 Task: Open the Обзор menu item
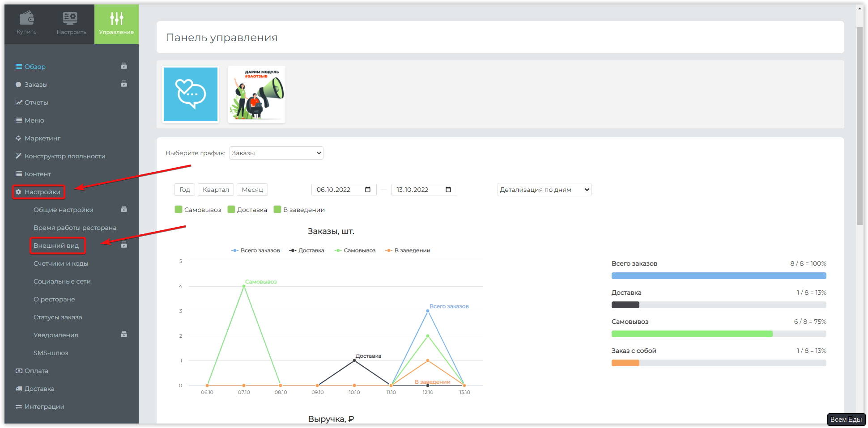(35, 67)
